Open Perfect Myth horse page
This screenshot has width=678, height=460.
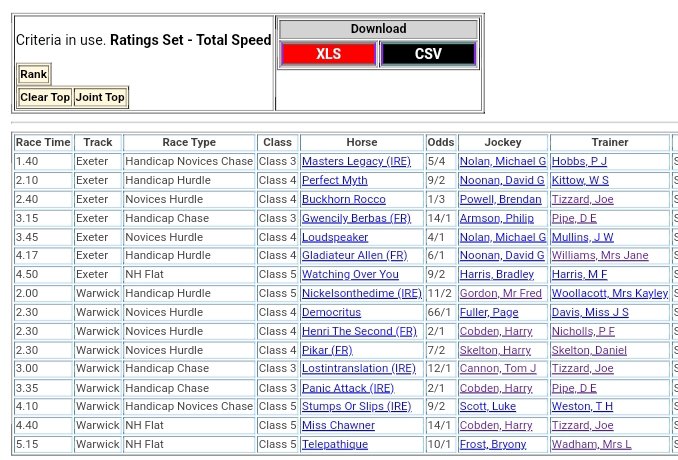click(x=334, y=180)
